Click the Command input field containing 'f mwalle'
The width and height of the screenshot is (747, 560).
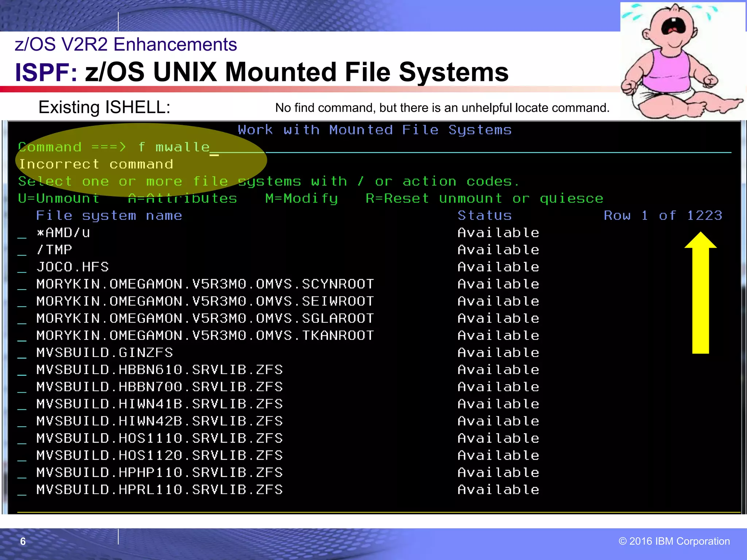click(434, 147)
